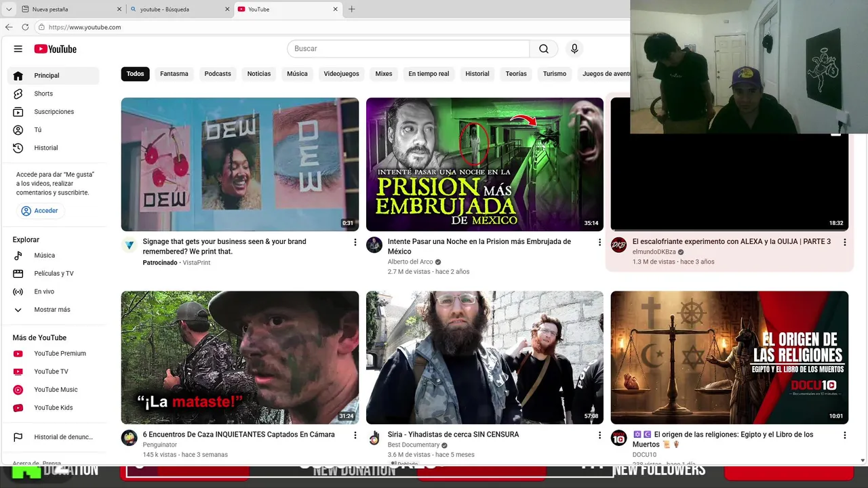Open YouTube Music link
The width and height of the screenshot is (868, 488).
click(54, 390)
